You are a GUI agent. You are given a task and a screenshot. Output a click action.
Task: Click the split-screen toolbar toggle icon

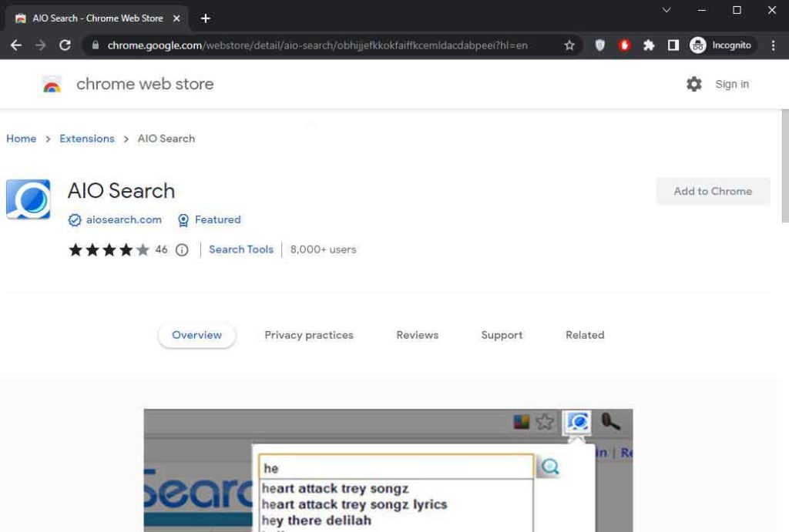673,45
